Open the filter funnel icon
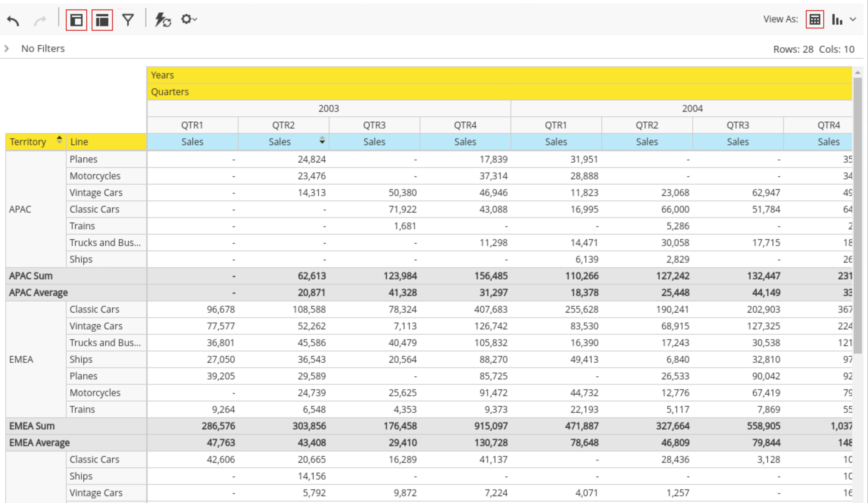Image resolution: width=868 pixels, height=503 pixels. pyautogui.click(x=128, y=20)
